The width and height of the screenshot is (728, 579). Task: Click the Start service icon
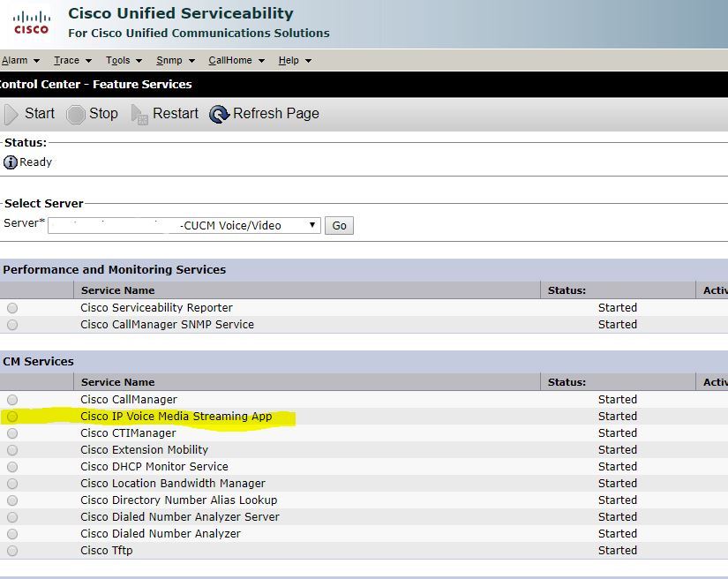pos(13,113)
